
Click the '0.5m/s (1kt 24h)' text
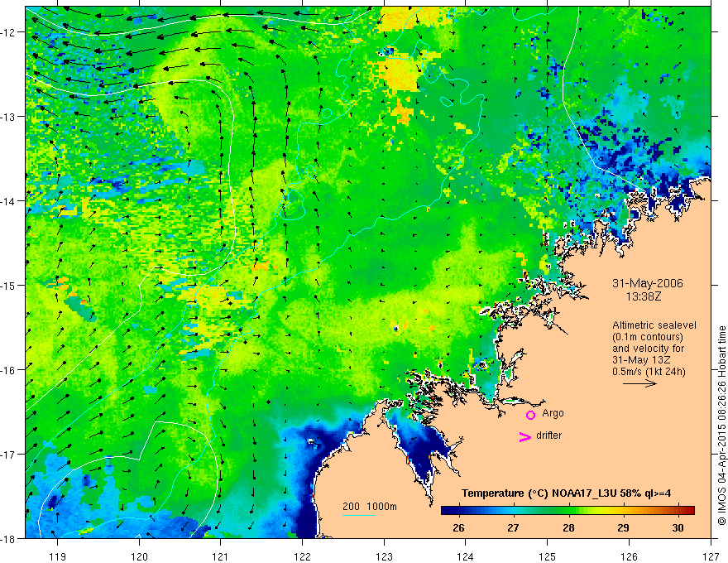coord(649,372)
